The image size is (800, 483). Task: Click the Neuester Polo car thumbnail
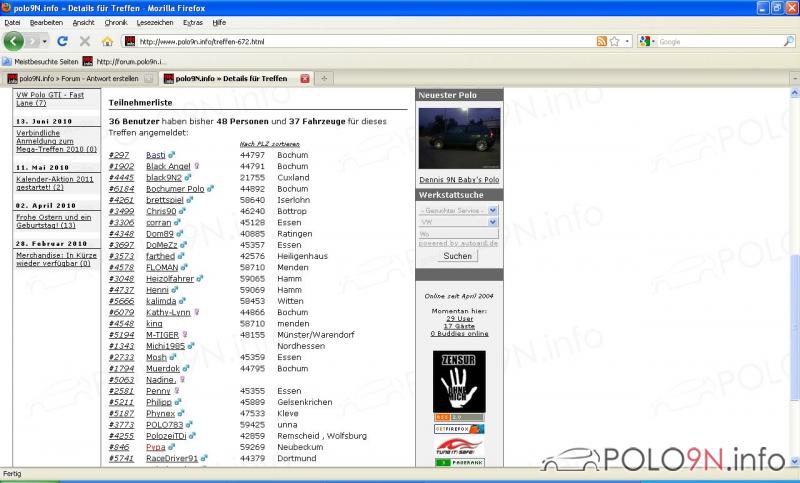coord(459,139)
